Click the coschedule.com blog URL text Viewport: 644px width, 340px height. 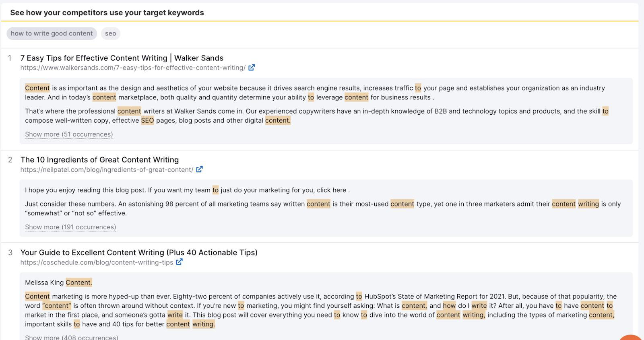(x=97, y=262)
